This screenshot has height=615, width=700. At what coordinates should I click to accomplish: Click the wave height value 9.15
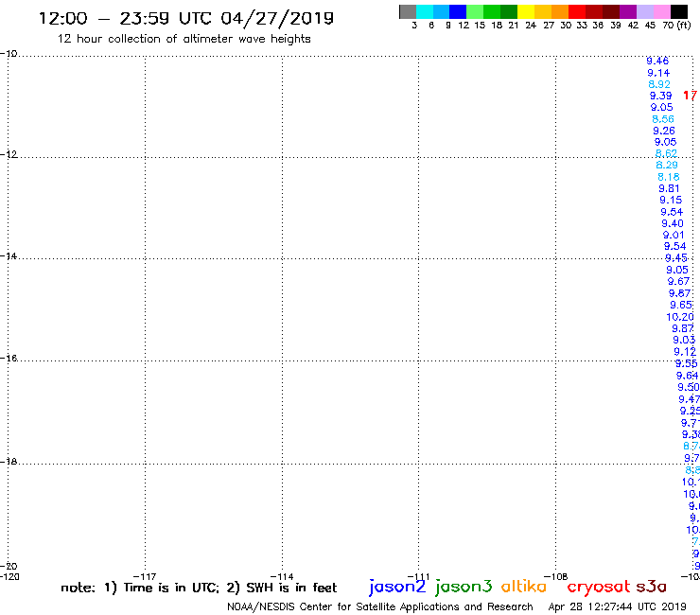(x=671, y=200)
